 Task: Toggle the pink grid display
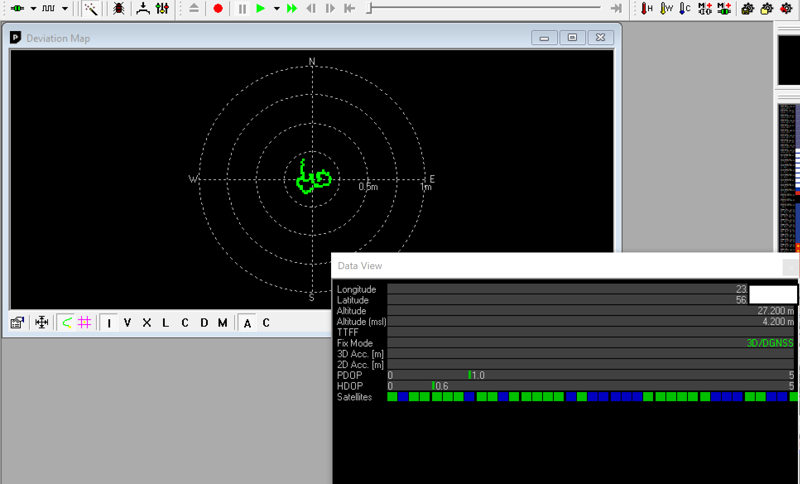coord(85,322)
